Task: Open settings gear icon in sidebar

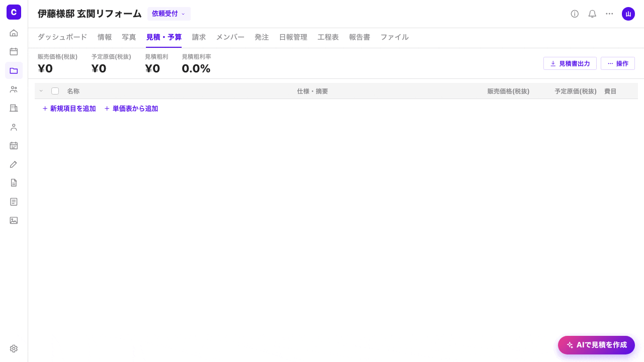Action: tap(14, 348)
